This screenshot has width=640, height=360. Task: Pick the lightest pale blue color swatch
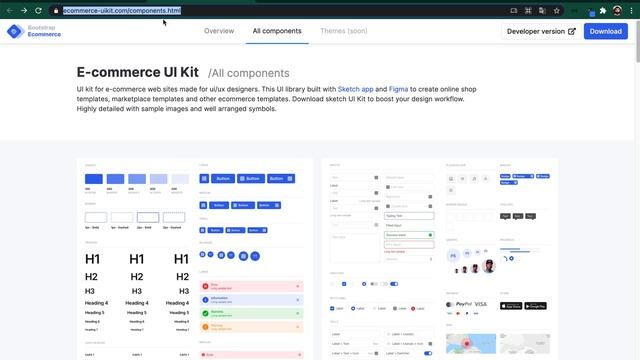click(x=180, y=179)
